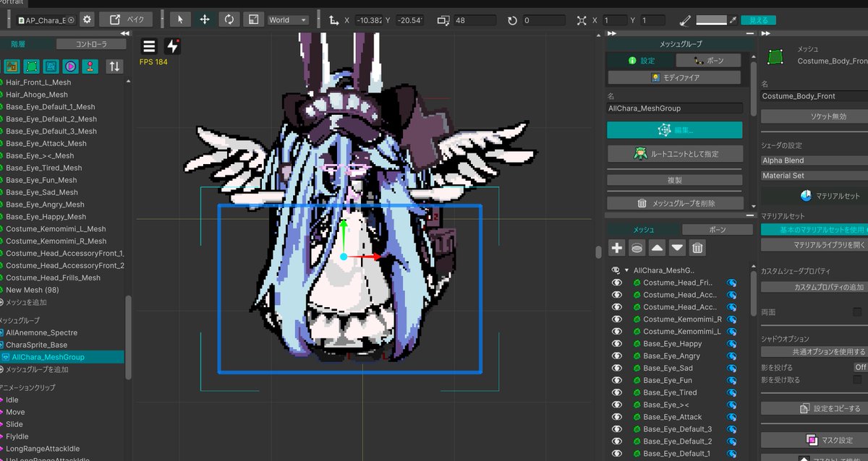Edit the rotation angle field
The image size is (868, 461).
tap(544, 20)
